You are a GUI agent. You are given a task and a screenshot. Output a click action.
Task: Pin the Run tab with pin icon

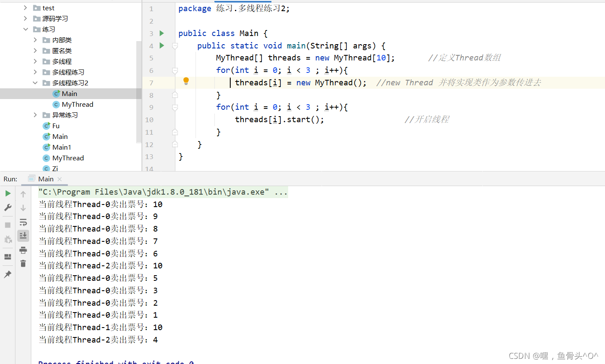pos(8,274)
